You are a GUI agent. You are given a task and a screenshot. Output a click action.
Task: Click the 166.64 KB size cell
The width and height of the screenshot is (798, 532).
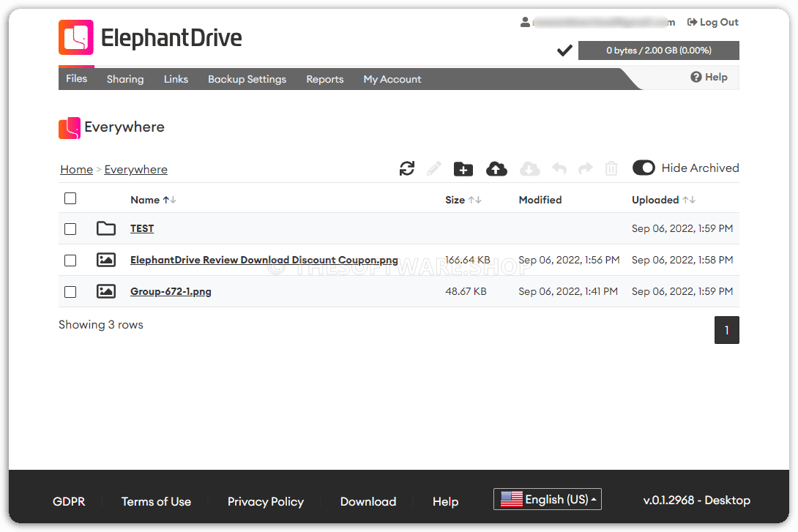468,260
